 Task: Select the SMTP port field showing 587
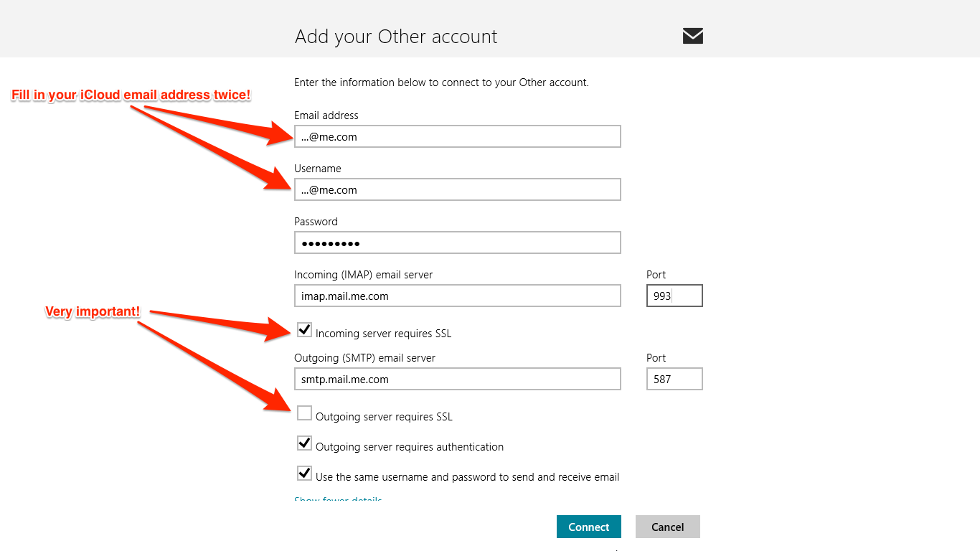coord(674,379)
